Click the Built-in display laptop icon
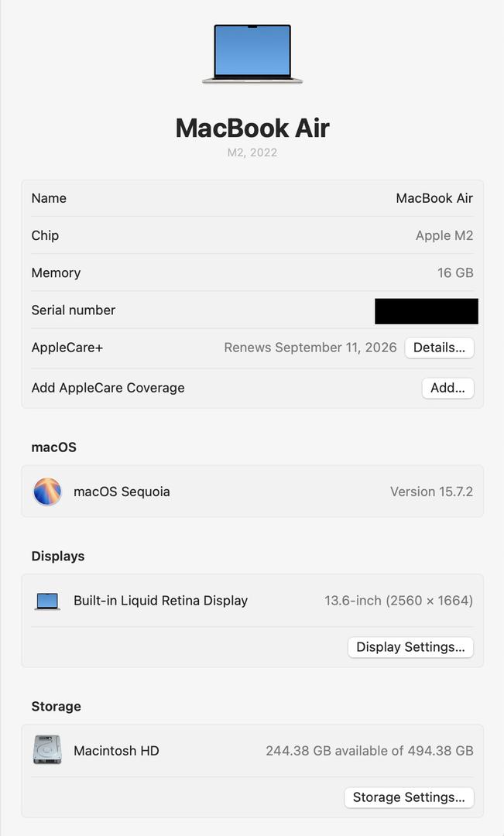This screenshot has width=504, height=836. (47, 601)
